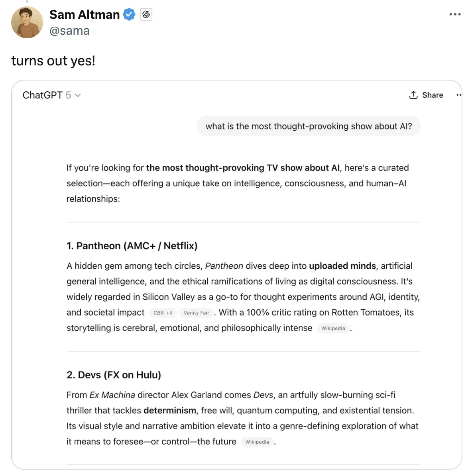Open Wikipedia citation under Devs section
This screenshot has width=472, height=476.
click(x=257, y=442)
